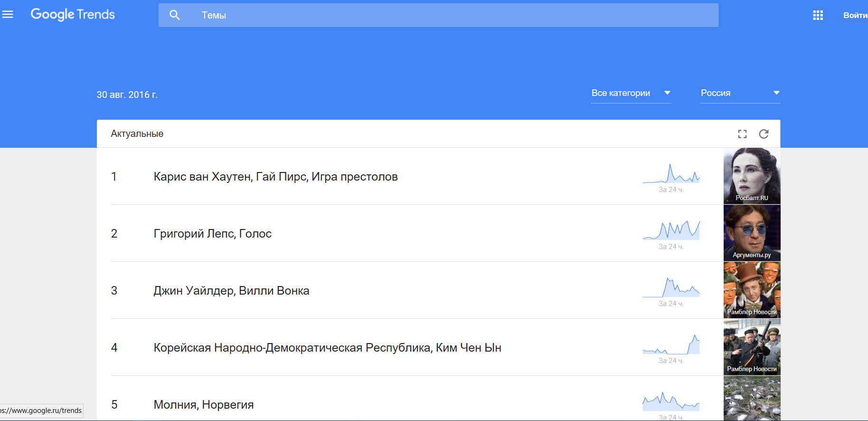Click sparkline chart for Ким Чен Ын trend
868x421 pixels.
671,344
